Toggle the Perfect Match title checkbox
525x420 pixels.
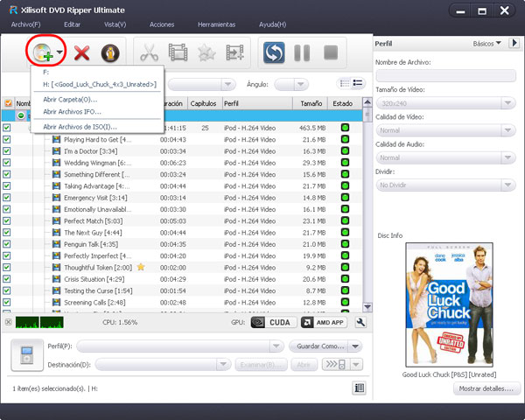pos(8,221)
